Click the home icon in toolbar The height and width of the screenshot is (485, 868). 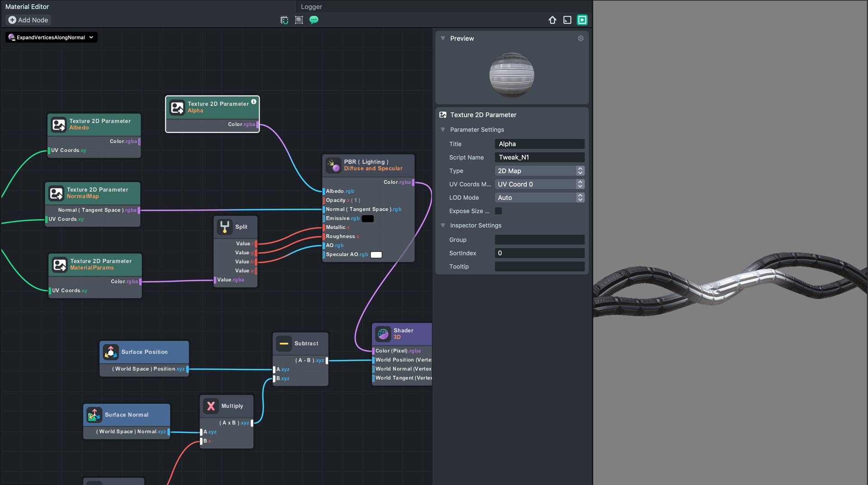552,20
